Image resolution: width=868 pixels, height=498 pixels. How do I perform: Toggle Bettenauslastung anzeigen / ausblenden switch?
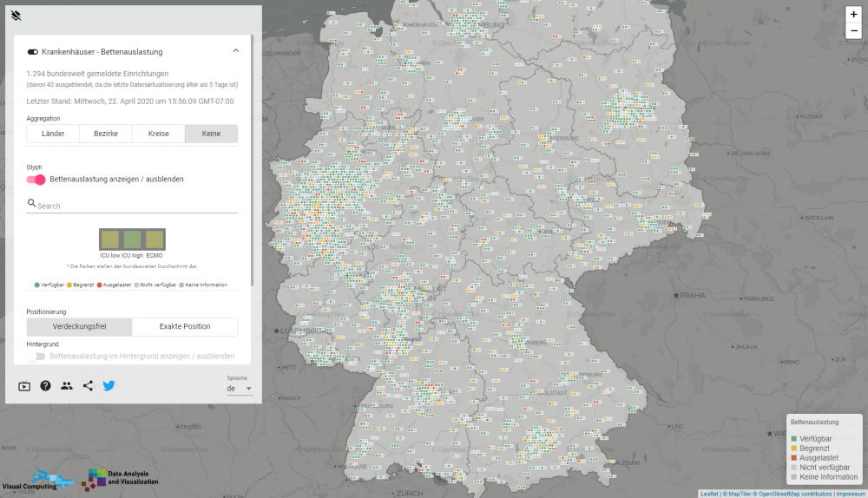click(x=36, y=180)
